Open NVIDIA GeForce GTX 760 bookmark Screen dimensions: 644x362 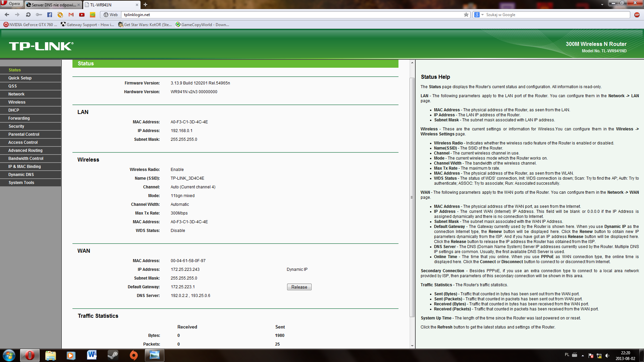click(x=30, y=25)
